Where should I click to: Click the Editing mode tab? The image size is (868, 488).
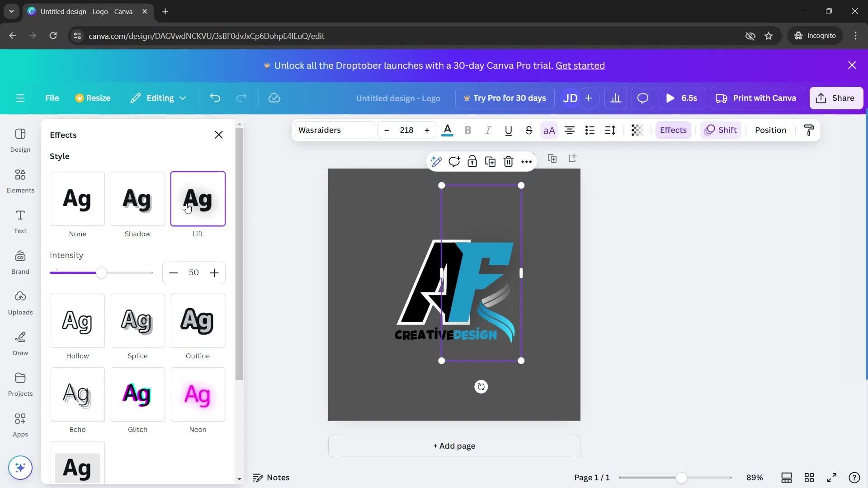point(157,98)
